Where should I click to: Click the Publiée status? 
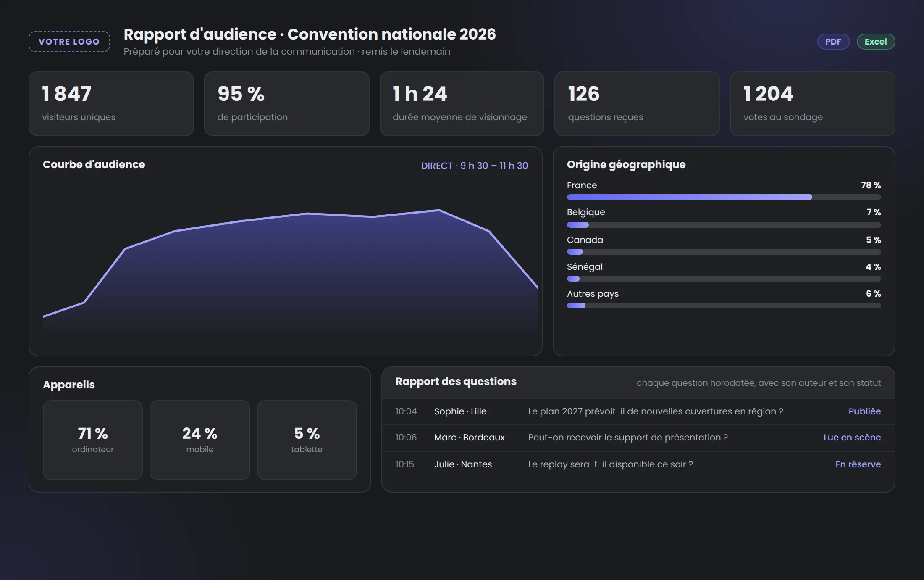coord(865,411)
